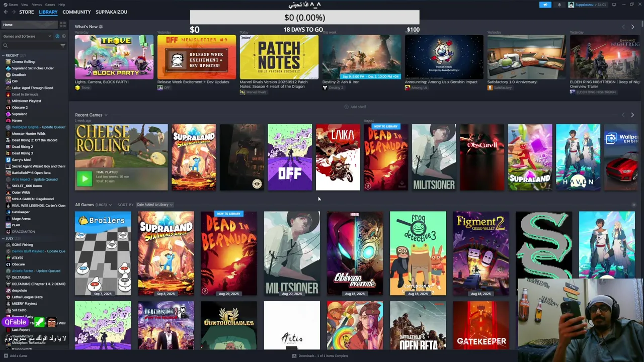Select Cheese Rolling in the sidebar

coord(23,62)
